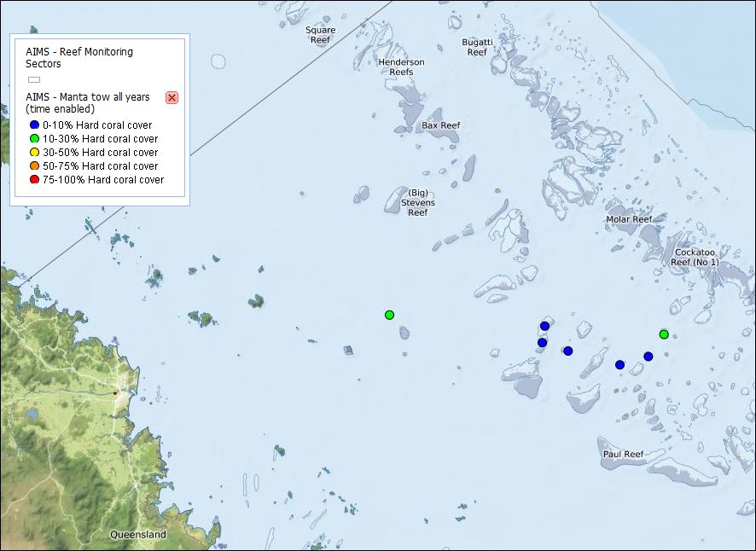Click the AIMS - Manta tow all years title
The width and height of the screenshot is (756, 551).
[x=88, y=102]
